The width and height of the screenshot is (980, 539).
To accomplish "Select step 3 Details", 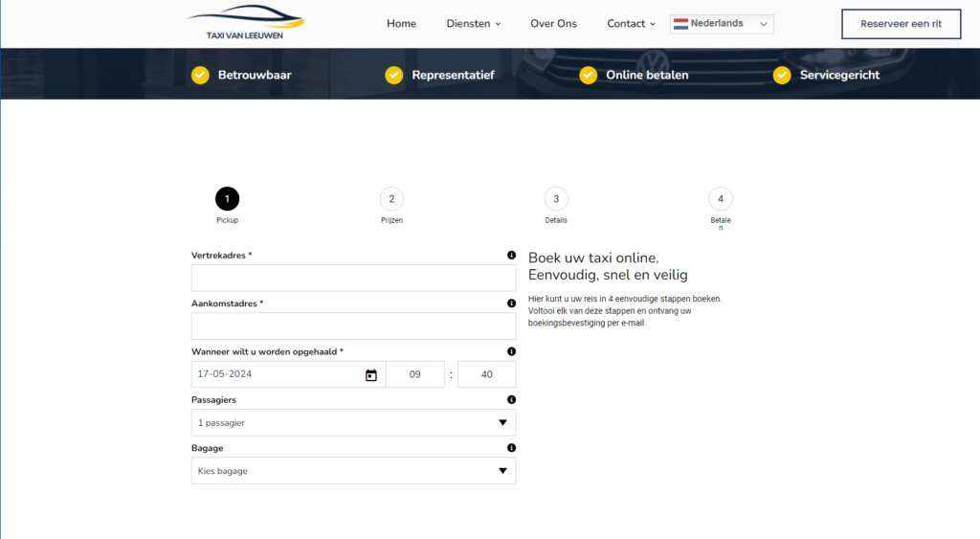I will click(556, 199).
